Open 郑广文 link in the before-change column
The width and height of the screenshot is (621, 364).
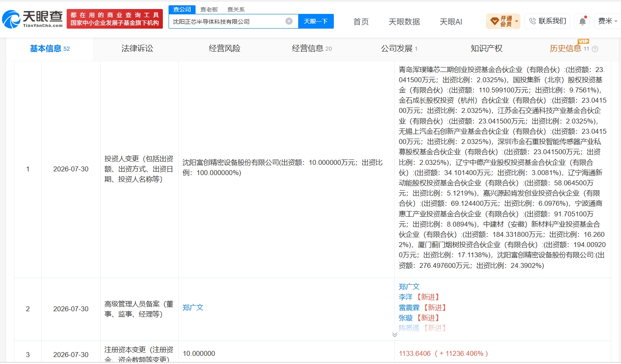(193, 308)
